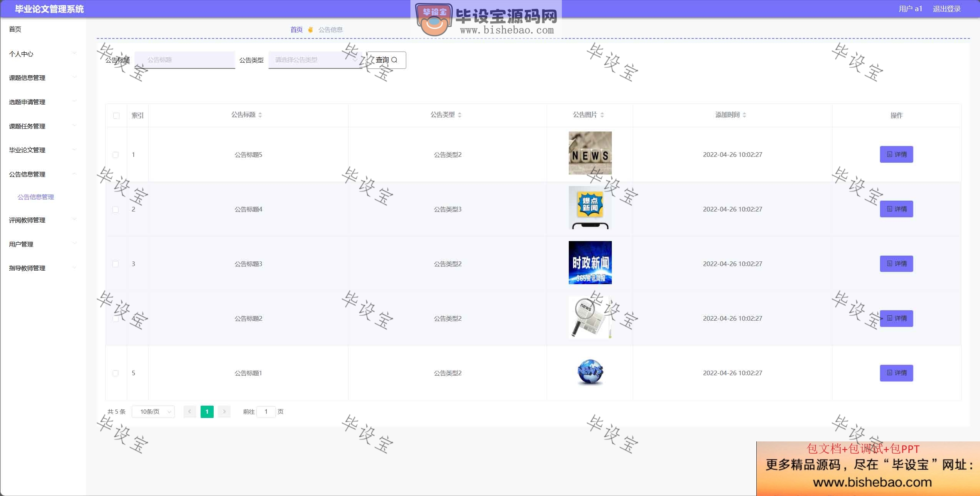Expand 个人中心 sidebar menu

pyautogui.click(x=43, y=54)
